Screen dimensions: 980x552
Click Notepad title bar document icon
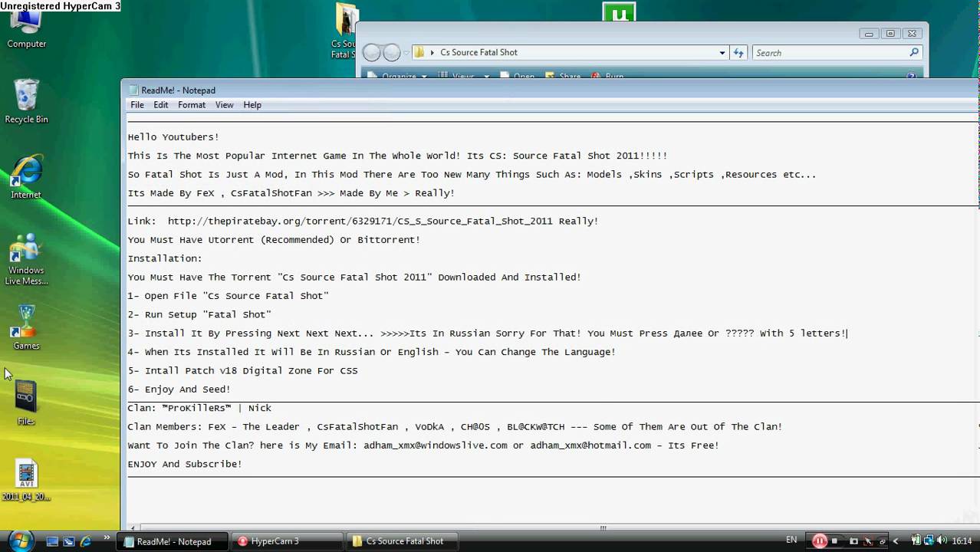pos(133,90)
